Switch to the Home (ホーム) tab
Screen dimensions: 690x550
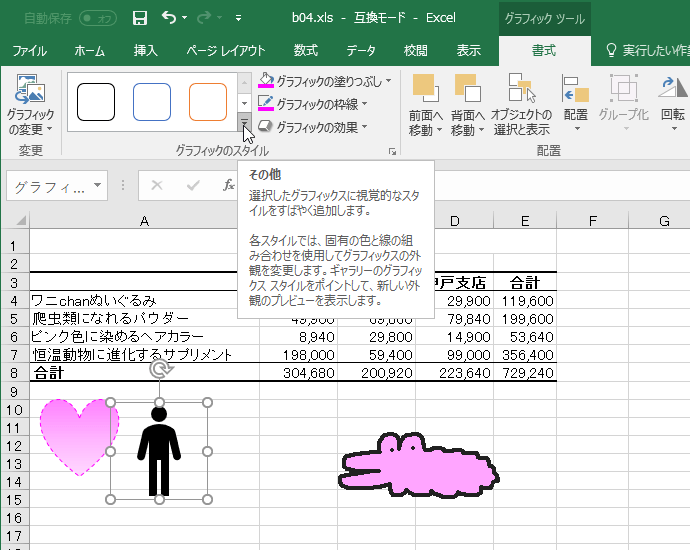[90, 50]
